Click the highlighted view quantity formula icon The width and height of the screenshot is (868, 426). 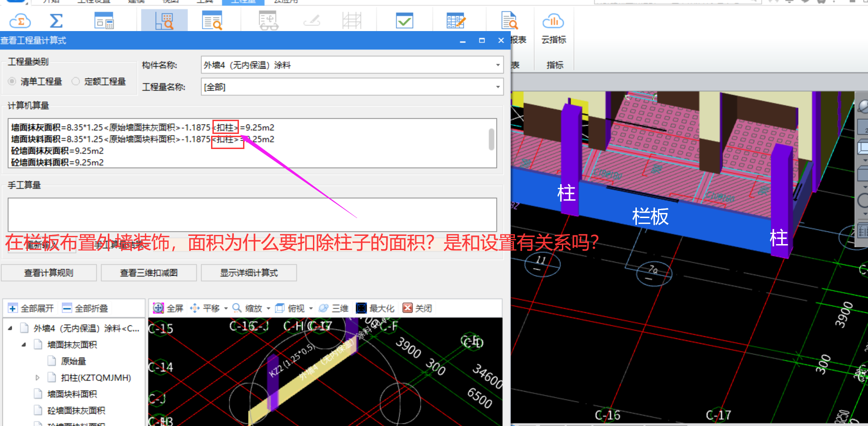pyautogui.click(x=164, y=21)
